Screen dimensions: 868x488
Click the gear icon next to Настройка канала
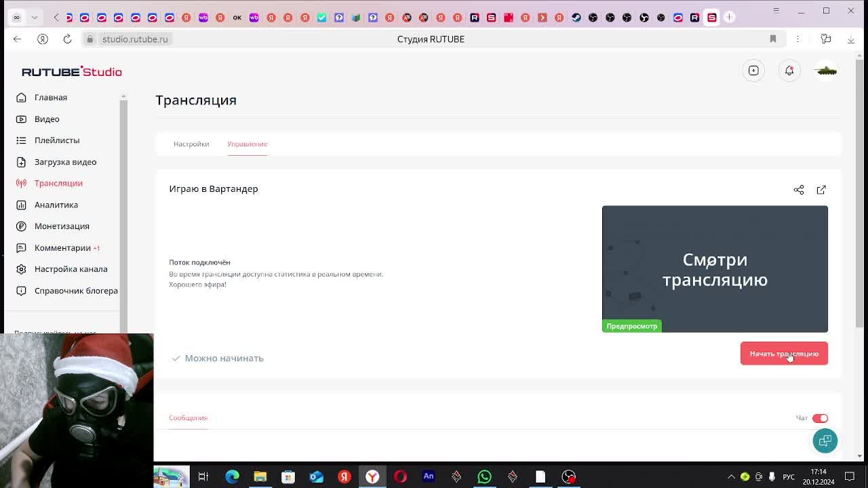[x=21, y=269]
